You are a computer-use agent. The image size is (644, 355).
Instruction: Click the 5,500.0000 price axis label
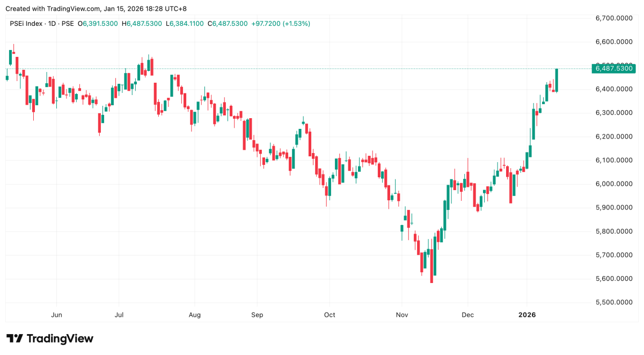point(614,302)
